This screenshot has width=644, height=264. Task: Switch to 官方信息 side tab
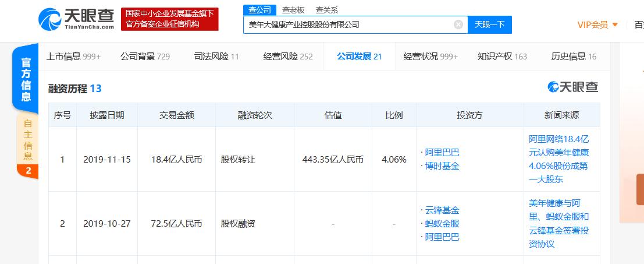click(x=26, y=79)
